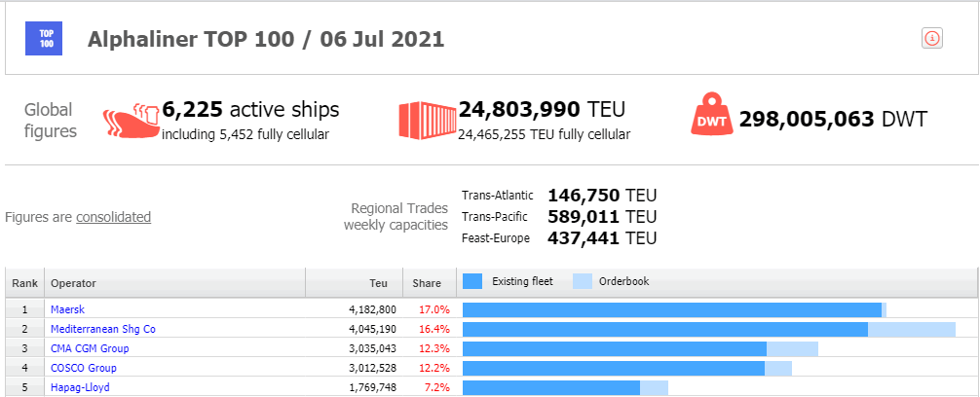Click the Alphaliner TOP 100 title

(x=266, y=39)
